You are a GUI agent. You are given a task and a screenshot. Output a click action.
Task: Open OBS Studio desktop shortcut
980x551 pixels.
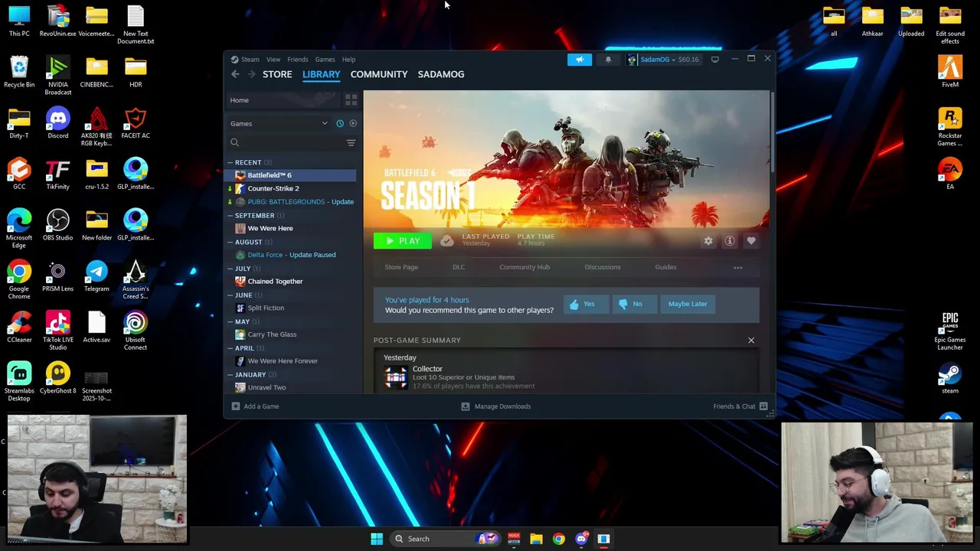coord(58,225)
